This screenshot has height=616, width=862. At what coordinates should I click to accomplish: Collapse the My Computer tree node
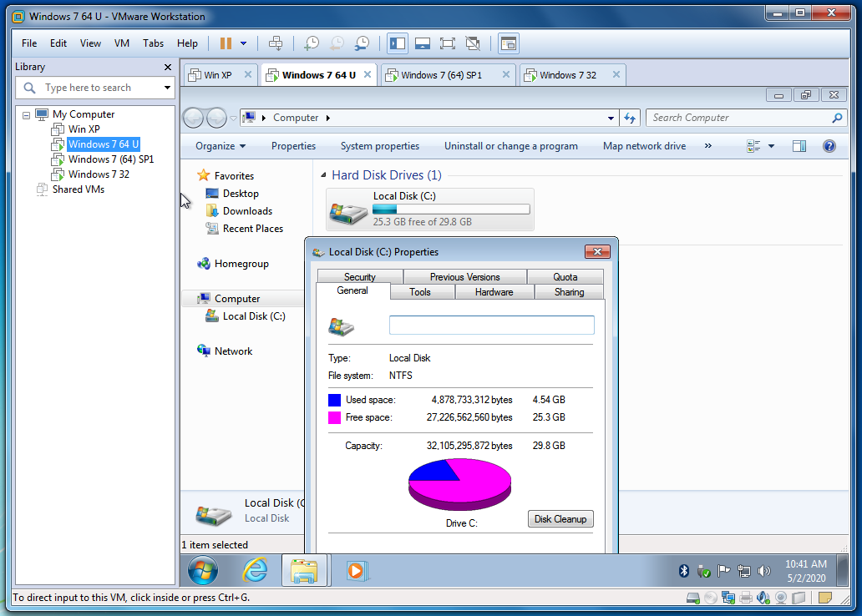pos(26,115)
